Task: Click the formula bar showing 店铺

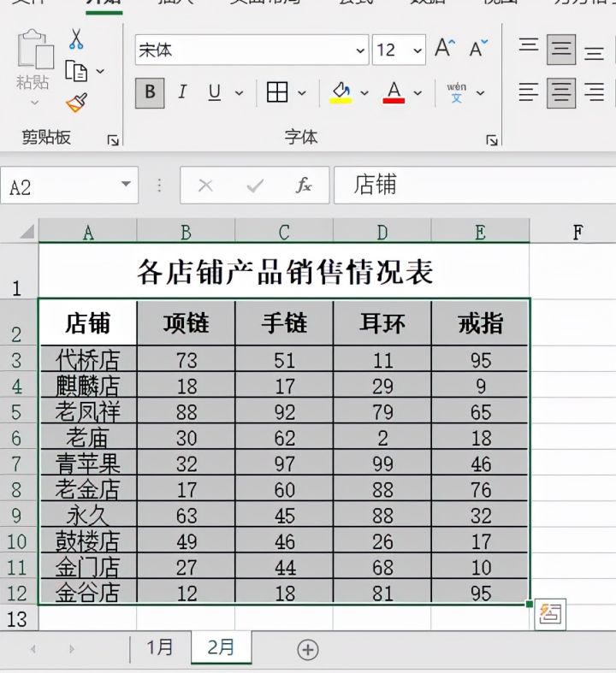Action: pyautogui.click(x=475, y=185)
